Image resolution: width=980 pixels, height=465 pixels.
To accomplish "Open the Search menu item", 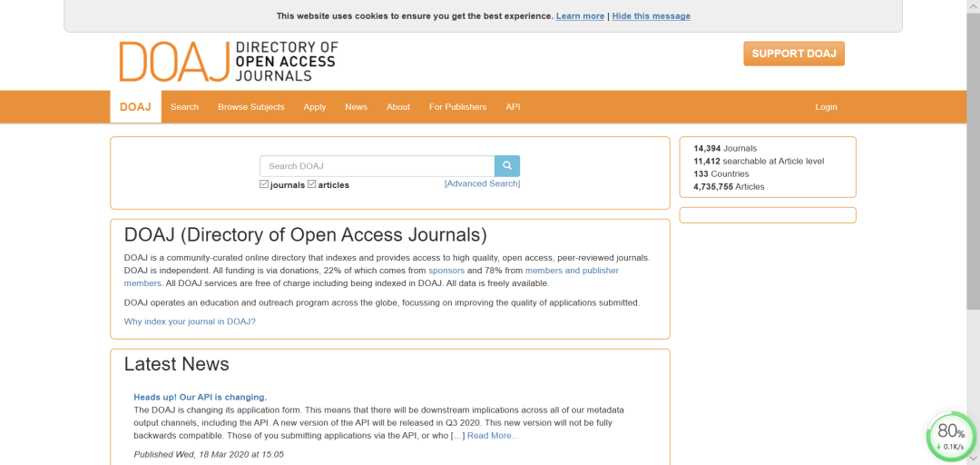I will [184, 107].
